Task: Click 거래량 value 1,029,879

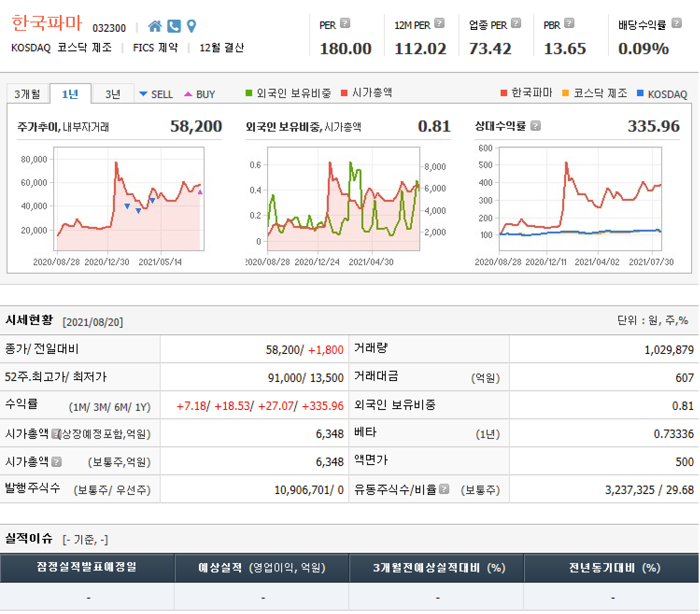Action: pyautogui.click(x=669, y=350)
